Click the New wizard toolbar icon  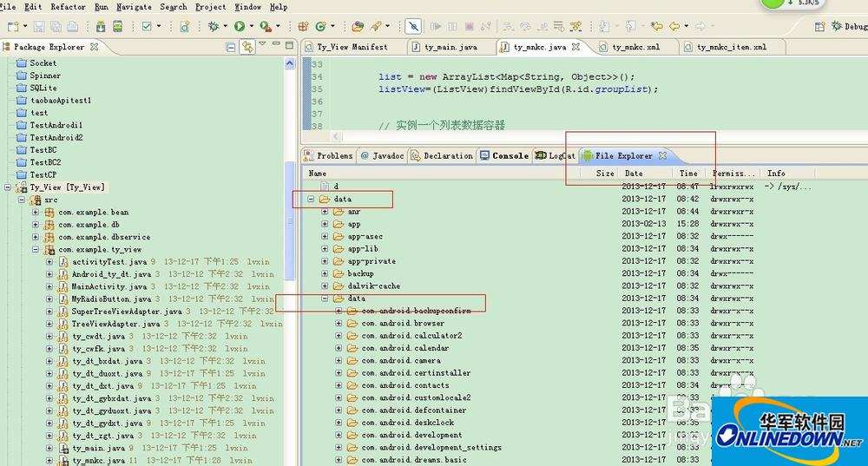[x=13, y=26]
